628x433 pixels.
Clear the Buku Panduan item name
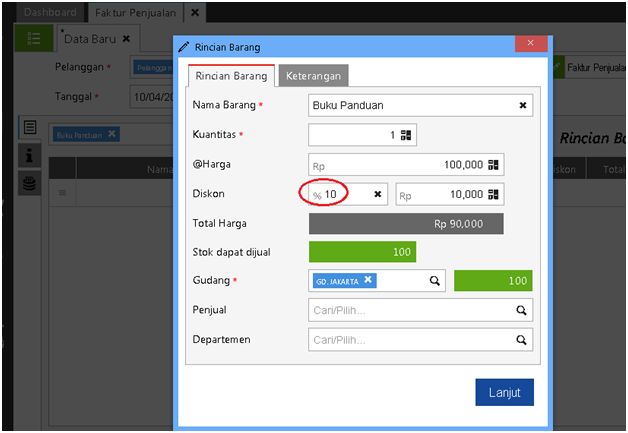523,105
